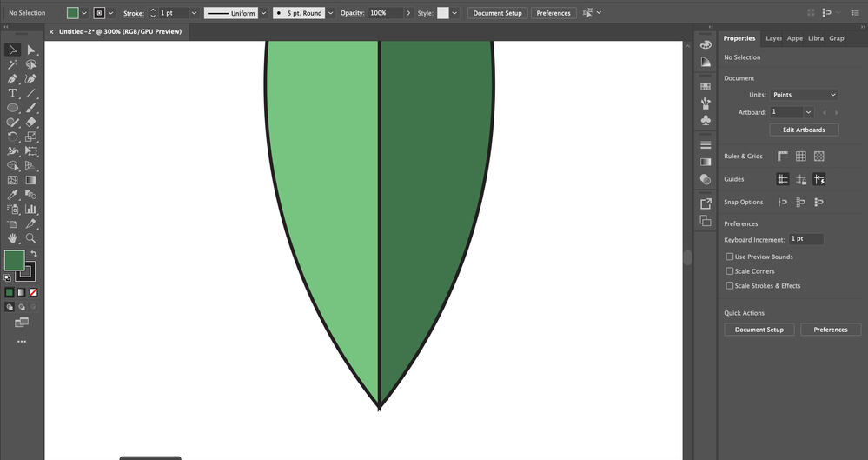Switch to the Appearance tab

(794, 38)
